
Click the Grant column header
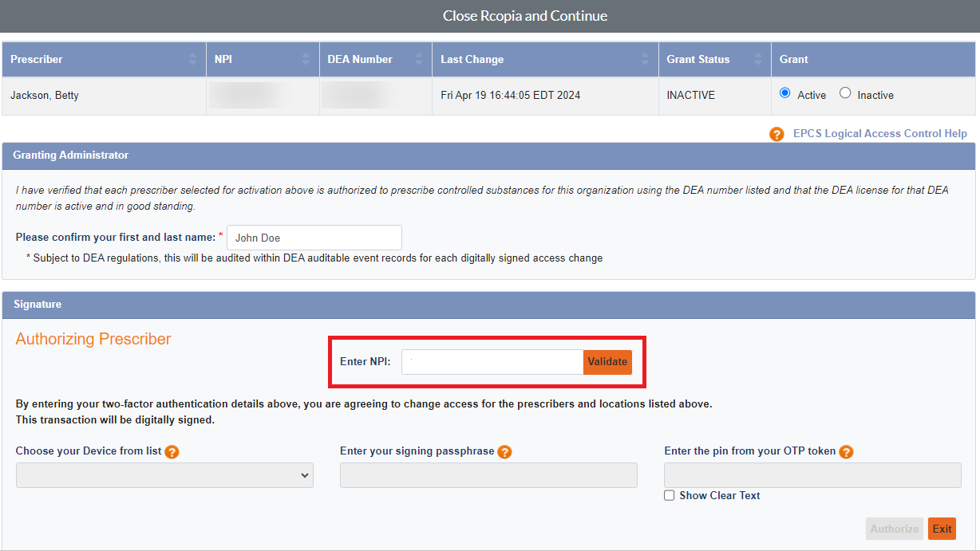click(x=873, y=60)
